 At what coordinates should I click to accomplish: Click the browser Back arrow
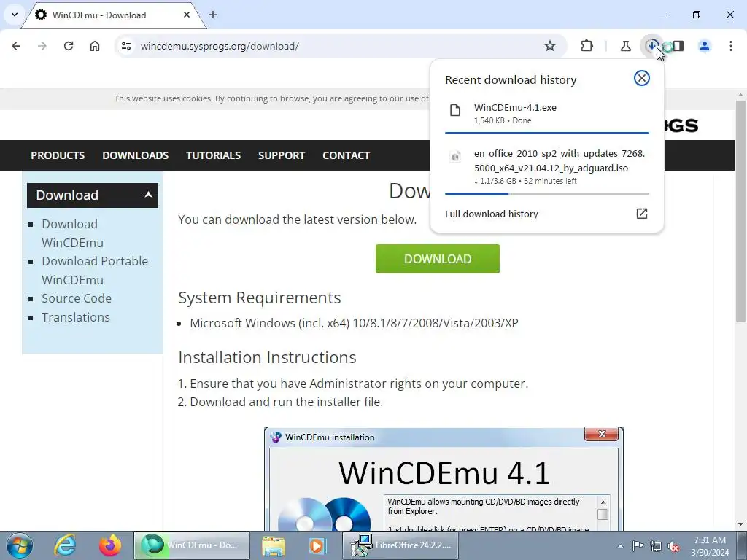16,46
